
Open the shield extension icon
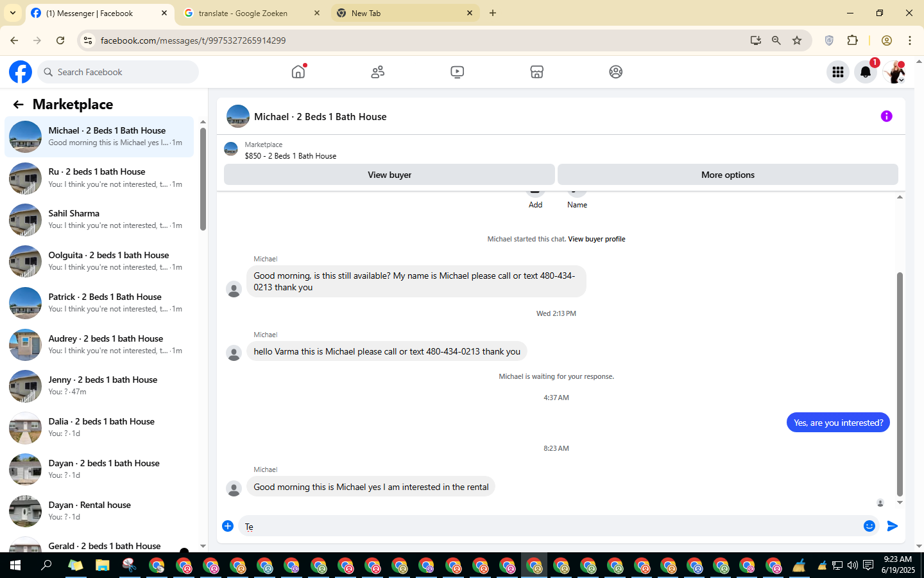[x=829, y=40]
